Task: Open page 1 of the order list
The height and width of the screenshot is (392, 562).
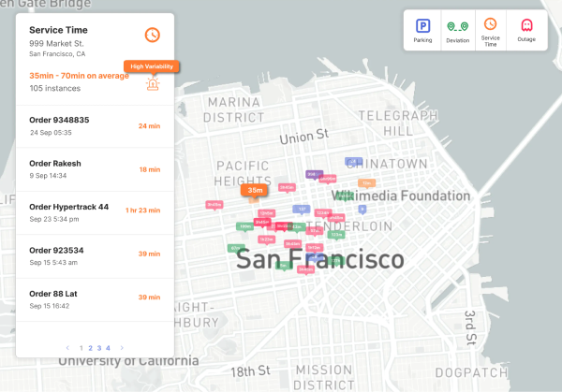Action: pos(81,348)
